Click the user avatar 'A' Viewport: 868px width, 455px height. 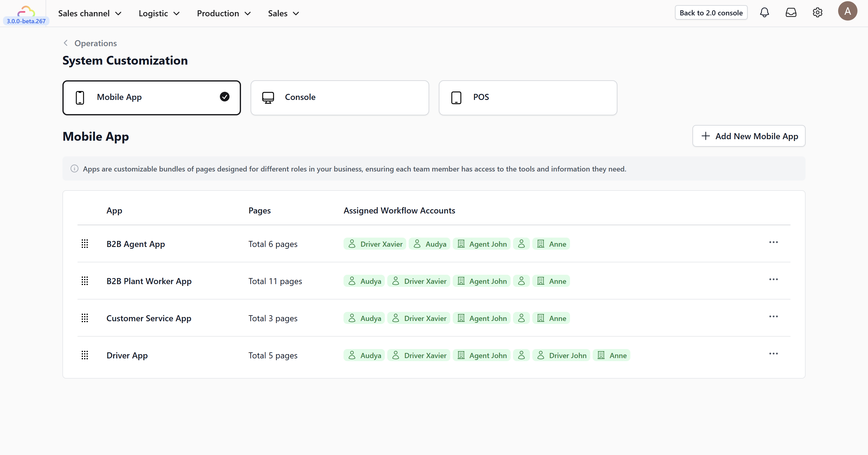pos(847,11)
